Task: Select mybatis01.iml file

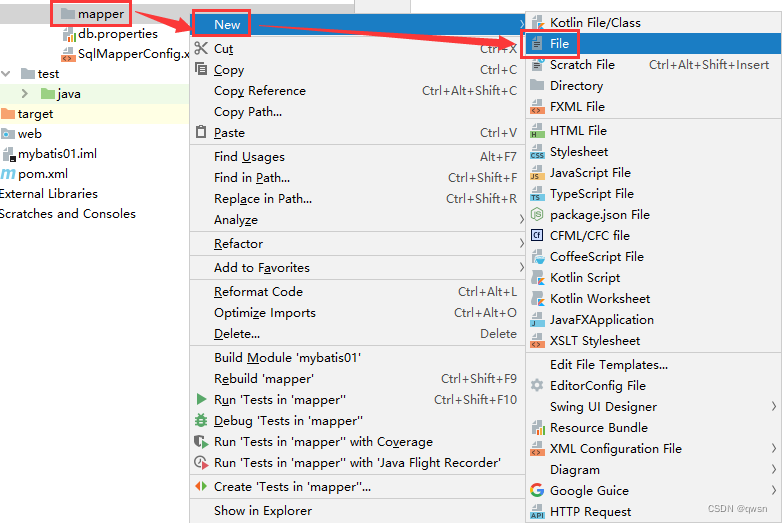Action: point(49,154)
